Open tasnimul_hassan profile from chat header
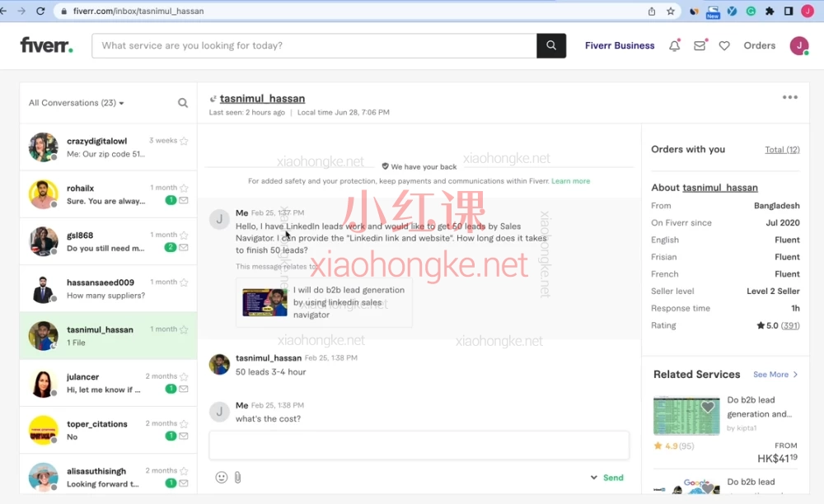This screenshot has height=504, width=824. [x=262, y=99]
